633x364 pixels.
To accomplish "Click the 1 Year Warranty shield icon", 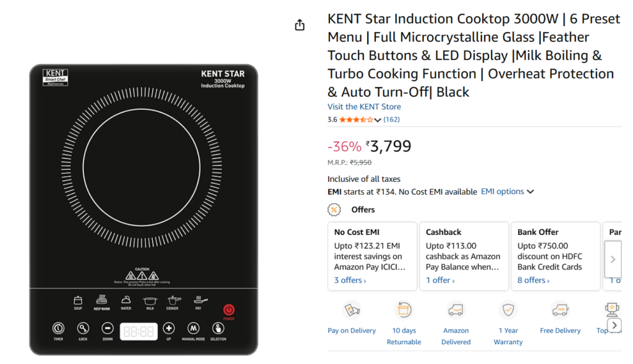I will click(508, 310).
